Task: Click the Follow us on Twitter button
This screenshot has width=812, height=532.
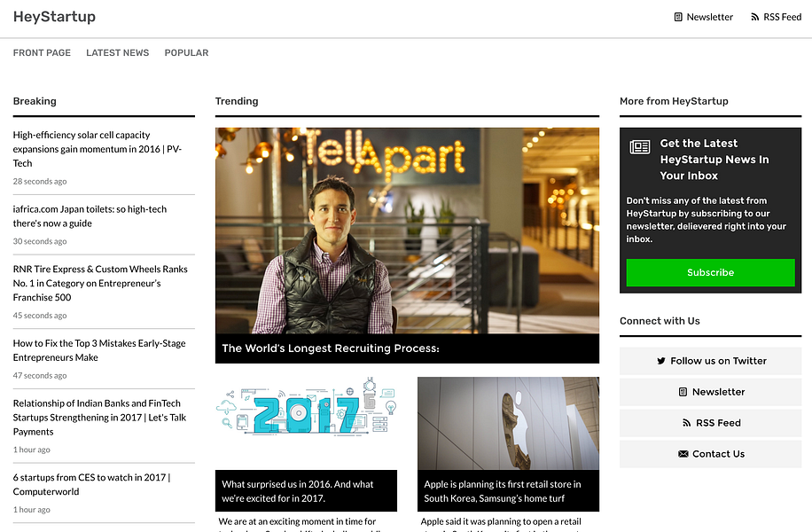Action: tap(711, 361)
